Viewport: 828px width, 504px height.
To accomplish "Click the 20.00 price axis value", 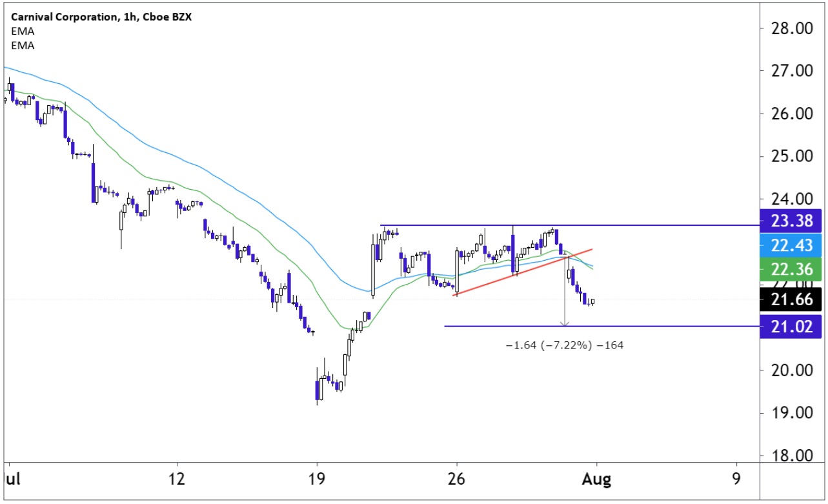I will [791, 370].
